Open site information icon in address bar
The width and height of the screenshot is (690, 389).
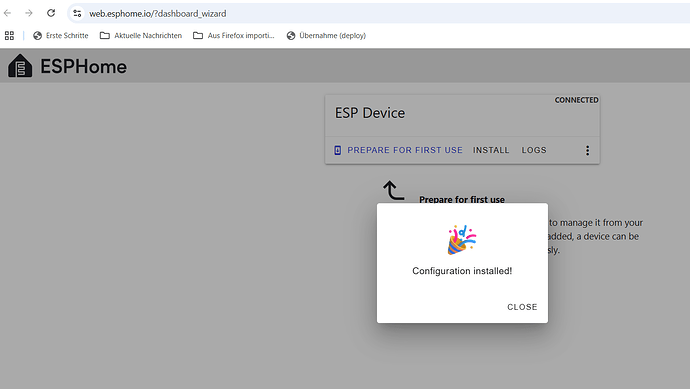click(77, 13)
